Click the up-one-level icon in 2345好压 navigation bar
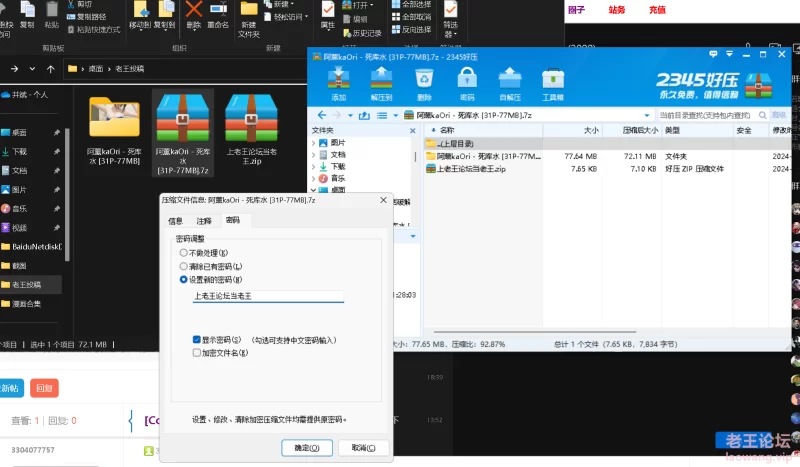Viewport: 800px width, 467px height. [364, 115]
